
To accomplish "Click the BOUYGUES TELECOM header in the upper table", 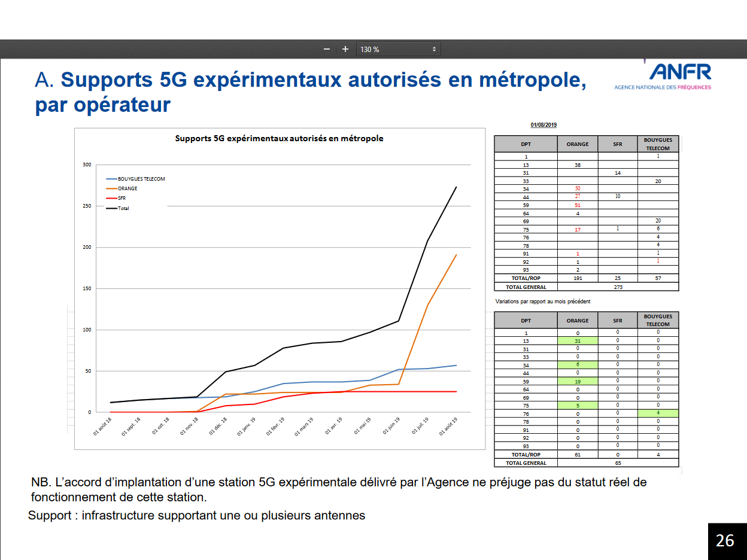I will pos(658,144).
